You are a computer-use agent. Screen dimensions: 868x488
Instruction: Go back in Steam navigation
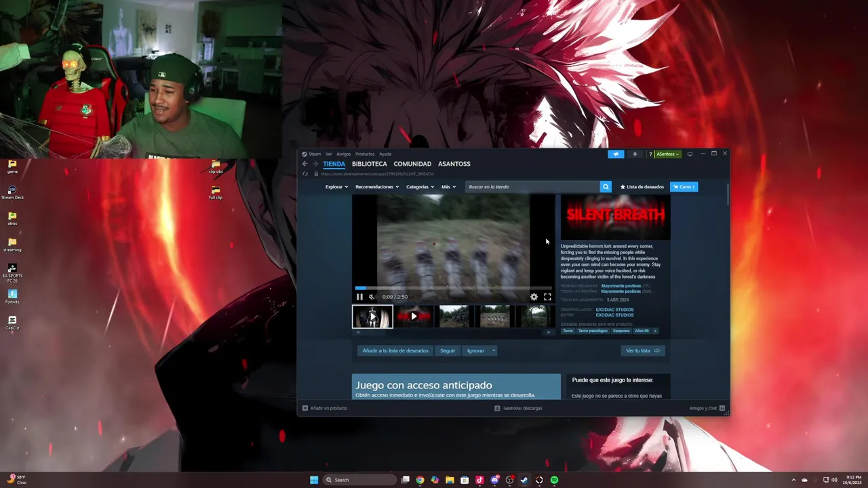tap(304, 164)
